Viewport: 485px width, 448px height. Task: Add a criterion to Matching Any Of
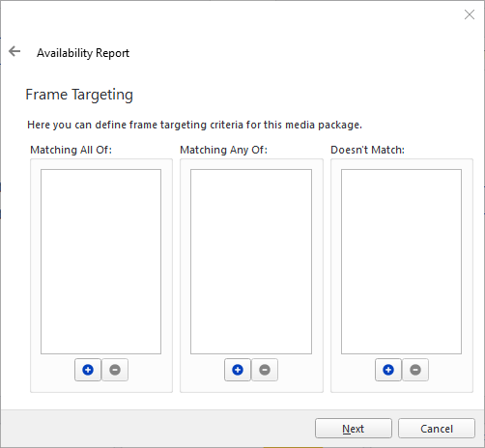[238, 370]
